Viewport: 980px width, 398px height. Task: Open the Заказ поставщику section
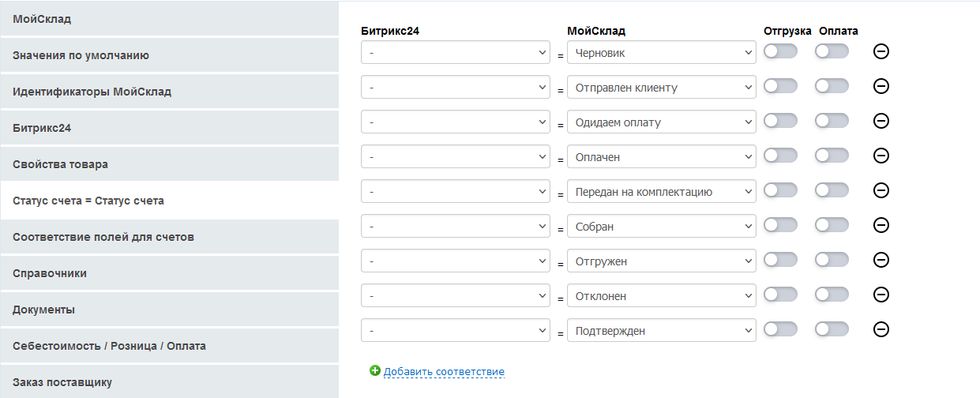click(170, 382)
